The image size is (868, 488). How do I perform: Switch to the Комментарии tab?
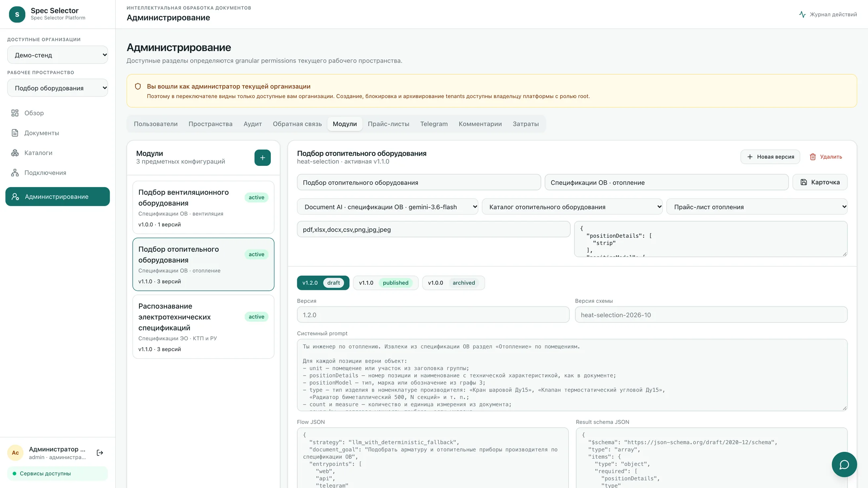pyautogui.click(x=480, y=124)
